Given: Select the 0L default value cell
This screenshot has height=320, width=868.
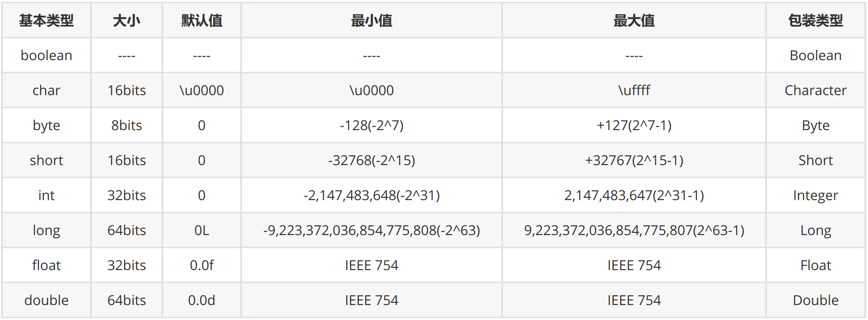Looking at the screenshot, I should click(x=202, y=230).
